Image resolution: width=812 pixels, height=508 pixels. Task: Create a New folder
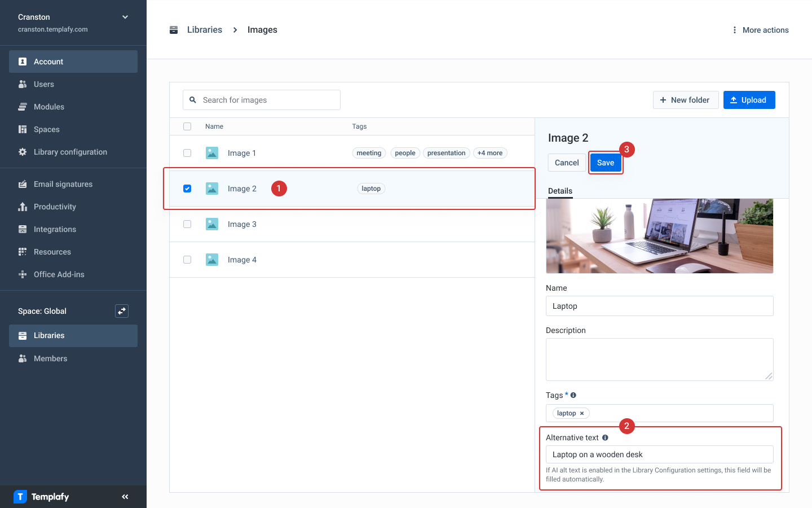tap(686, 100)
